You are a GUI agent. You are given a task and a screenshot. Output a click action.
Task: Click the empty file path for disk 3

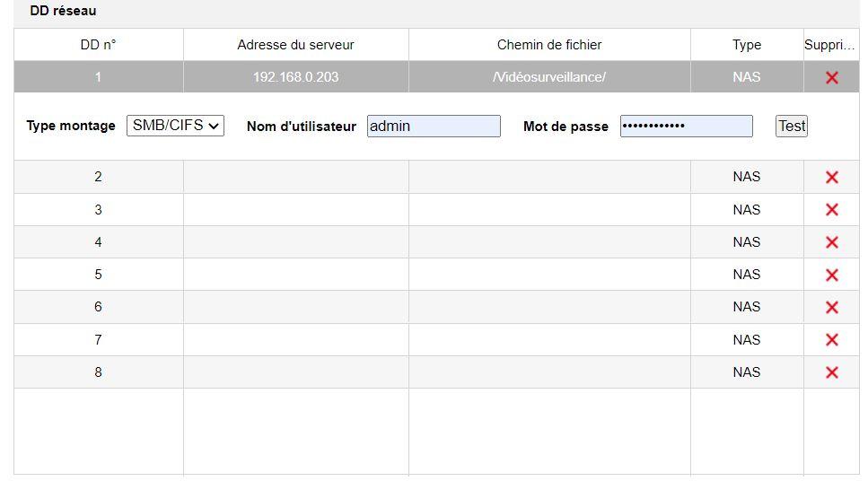point(549,210)
